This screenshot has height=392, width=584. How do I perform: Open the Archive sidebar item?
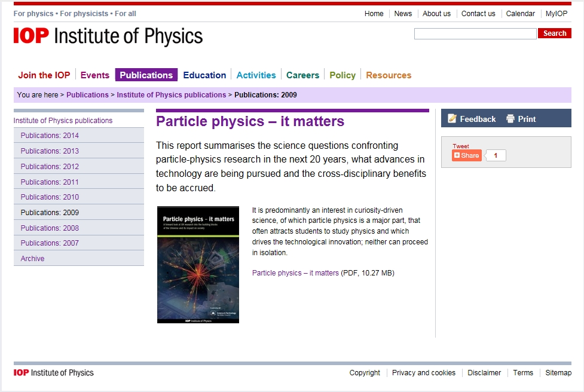tap(32, 259)
